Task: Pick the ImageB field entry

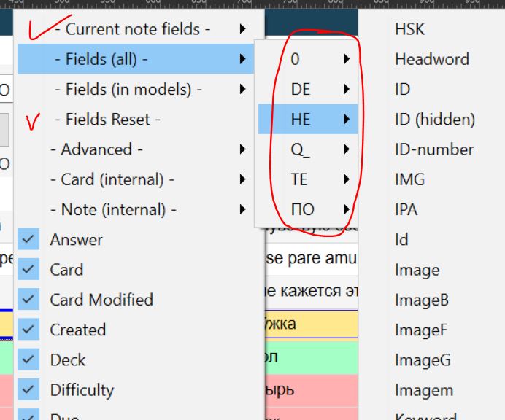Action: [x=421, y=300]
